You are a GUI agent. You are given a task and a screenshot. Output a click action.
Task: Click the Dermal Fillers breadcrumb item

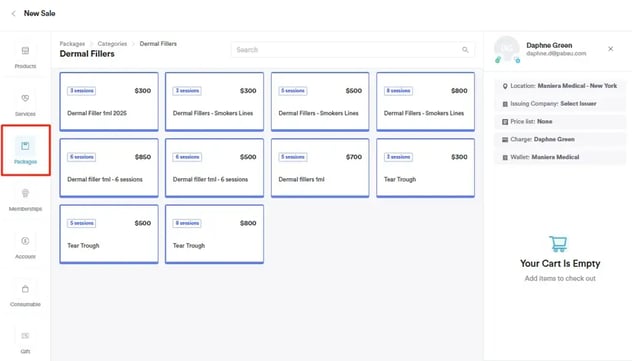pyautogui.click(x=158, y=44)
